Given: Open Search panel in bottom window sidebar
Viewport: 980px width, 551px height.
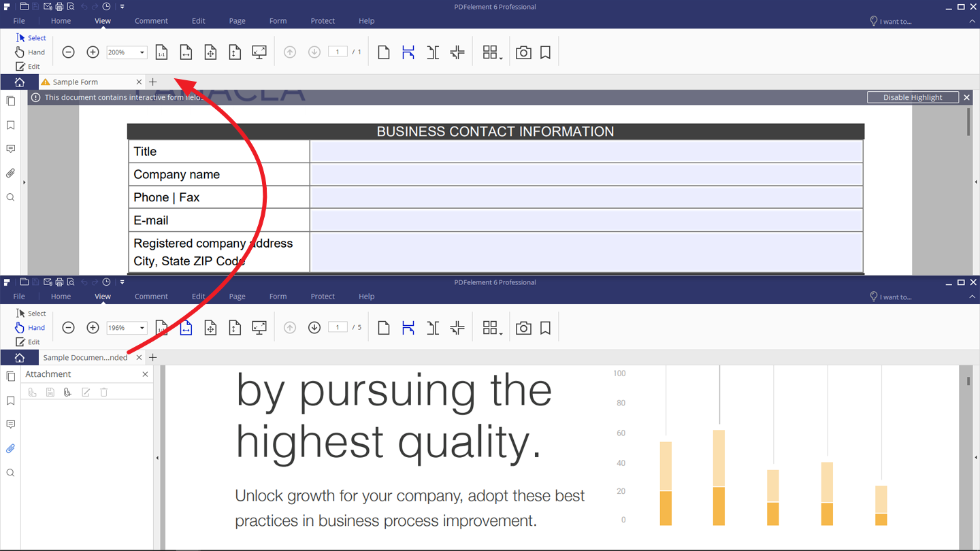Looking at the screenshot, I should [x=10, y=473].
